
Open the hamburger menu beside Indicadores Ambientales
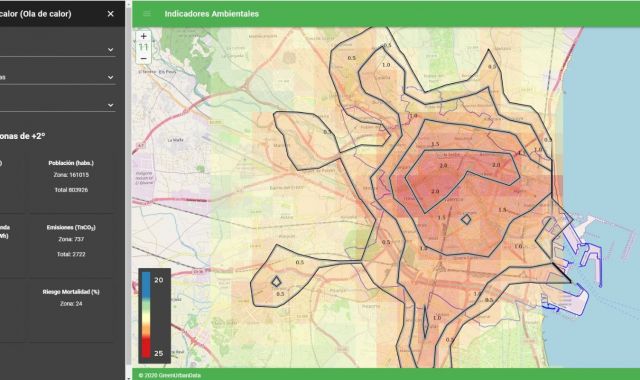147,14
